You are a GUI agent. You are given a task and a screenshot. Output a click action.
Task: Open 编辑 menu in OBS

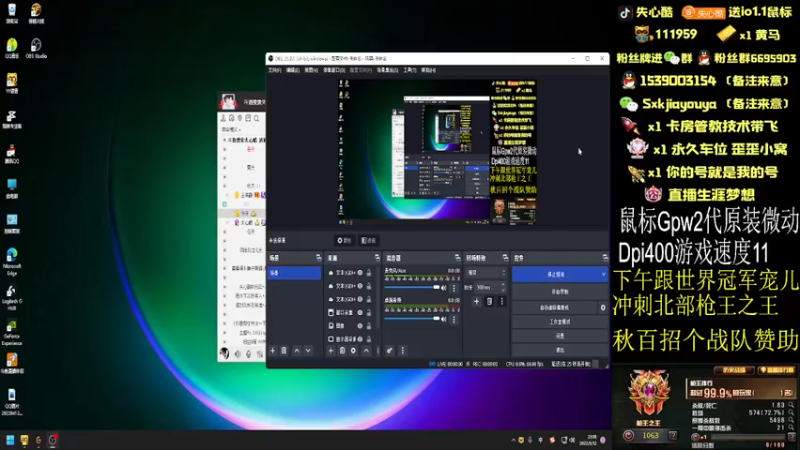(x=293, y=70)
